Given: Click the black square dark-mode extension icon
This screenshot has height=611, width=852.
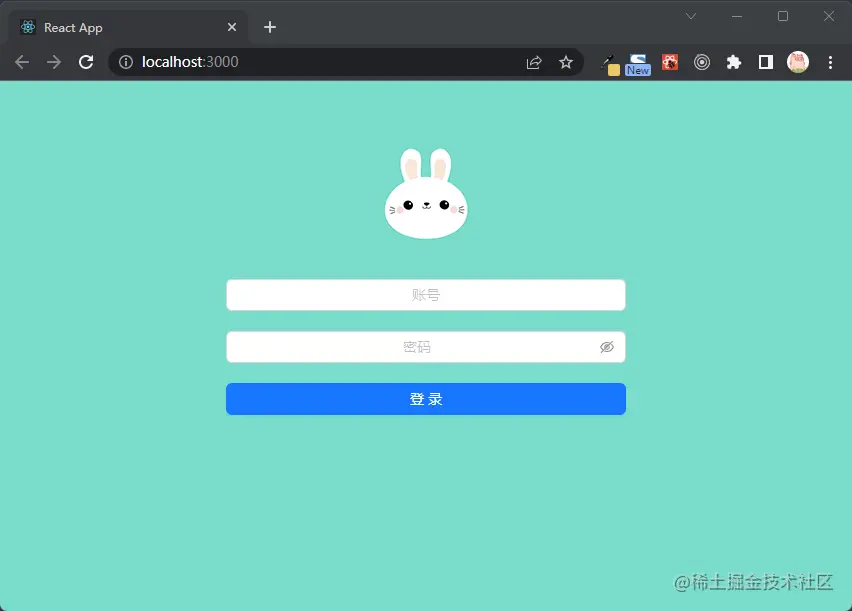Looking at the screenshot, I should (765, 62).
